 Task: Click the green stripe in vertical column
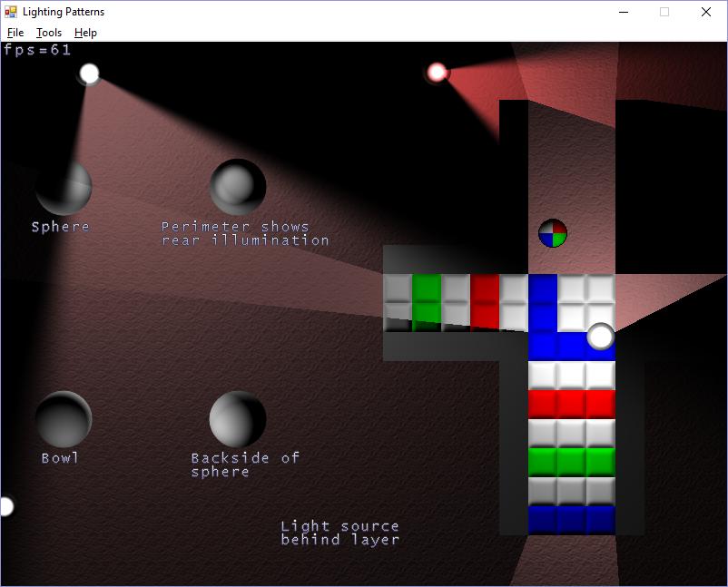(x=572, y=461)
